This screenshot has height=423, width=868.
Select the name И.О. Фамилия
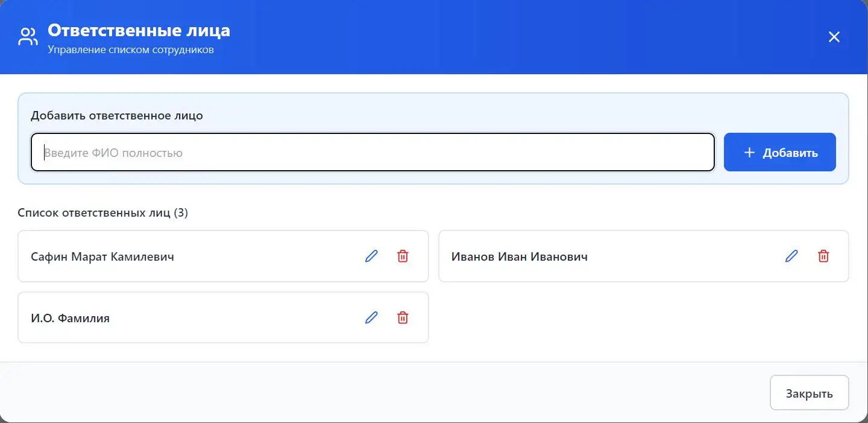(x=70, y=318)
